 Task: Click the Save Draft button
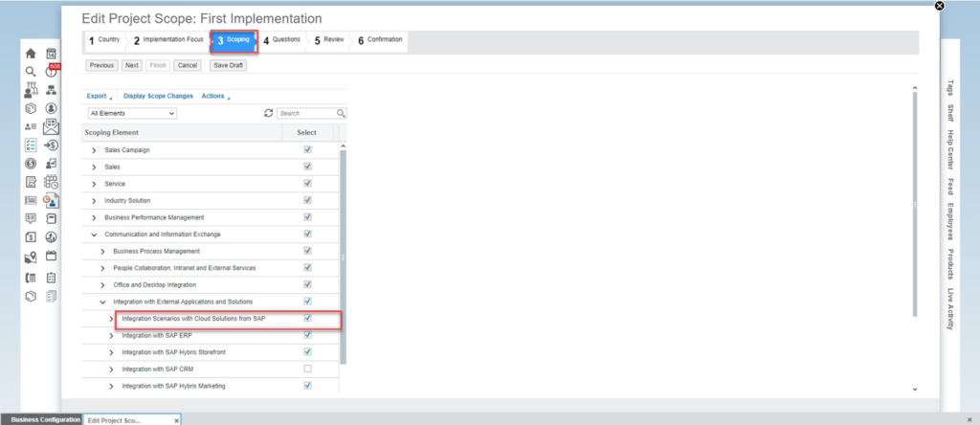click(228, 65)
